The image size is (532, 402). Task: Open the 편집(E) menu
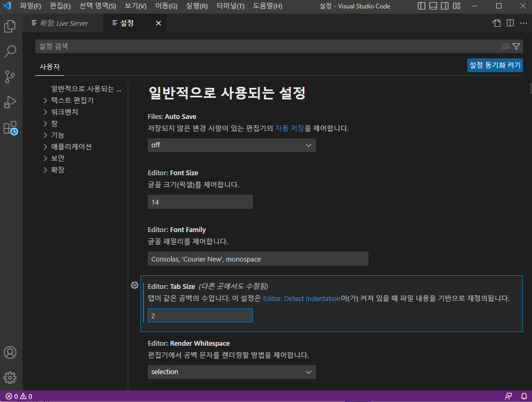(x=60, y=6)
